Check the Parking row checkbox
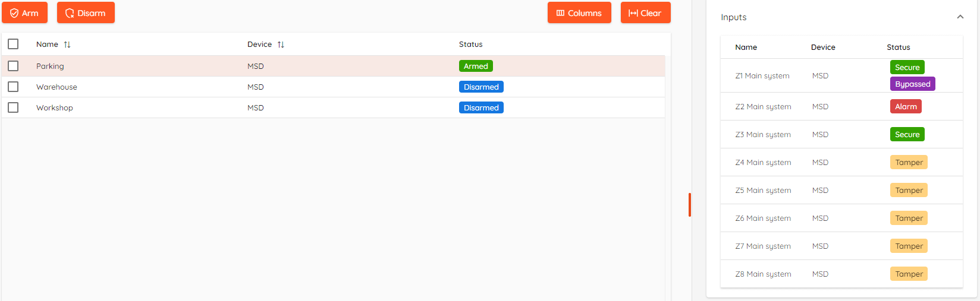The height and width of the screenshot is (301, 980). [x=13, y=66]
